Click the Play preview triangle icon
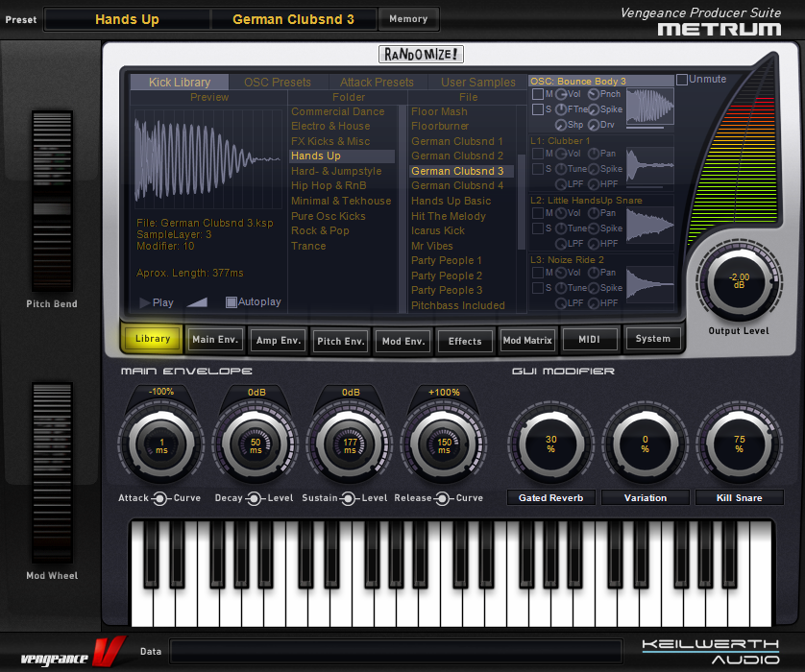The image size is (805, 672). (x=145, y=302)
